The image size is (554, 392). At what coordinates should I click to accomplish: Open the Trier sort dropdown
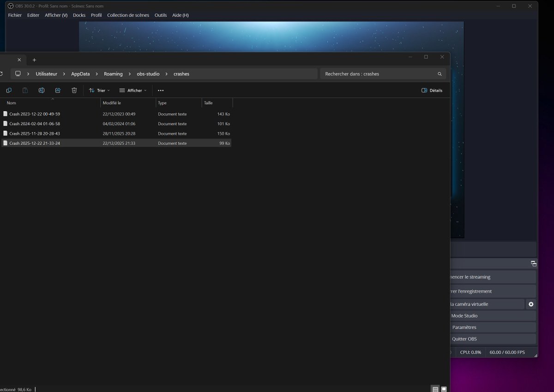pyautogui.click(x=99, y=90)
